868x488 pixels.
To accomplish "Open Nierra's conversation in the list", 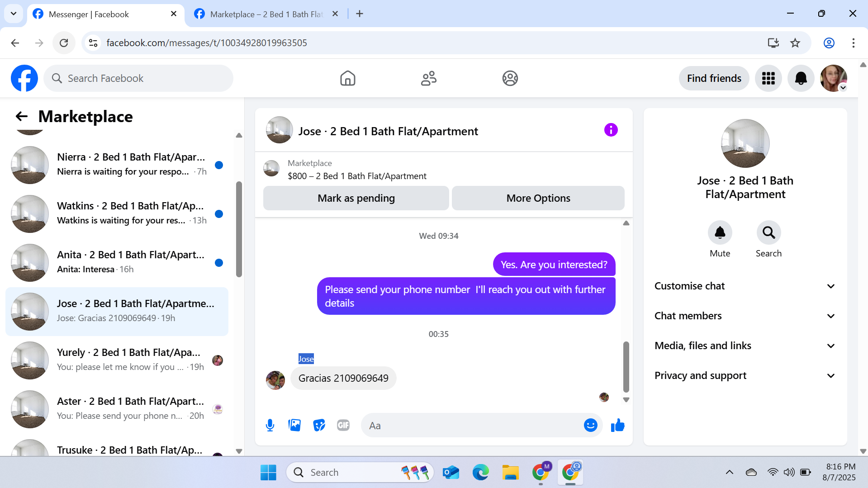I will tap(117, 165).
